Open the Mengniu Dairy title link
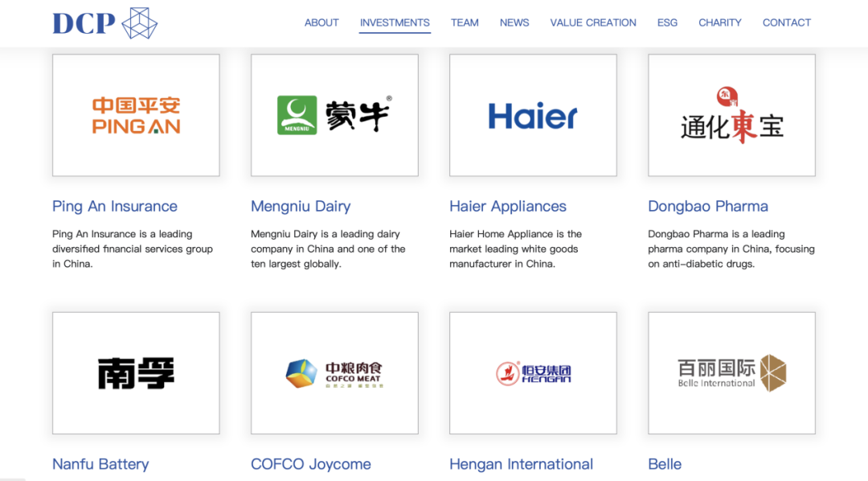868x481 pixels. click(301, 206)
